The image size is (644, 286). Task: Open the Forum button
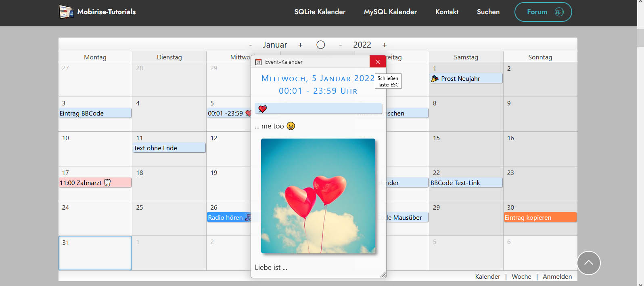point(543,12)
